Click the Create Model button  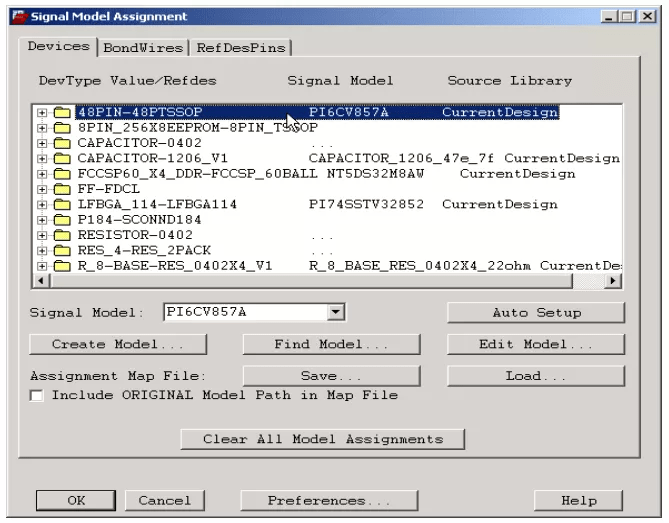tap(118, 344)
